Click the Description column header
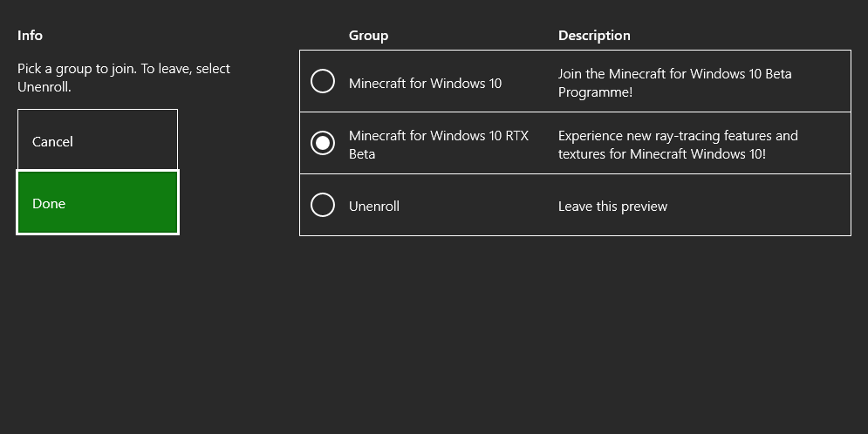The image size is (868, 434). (594, 36)
